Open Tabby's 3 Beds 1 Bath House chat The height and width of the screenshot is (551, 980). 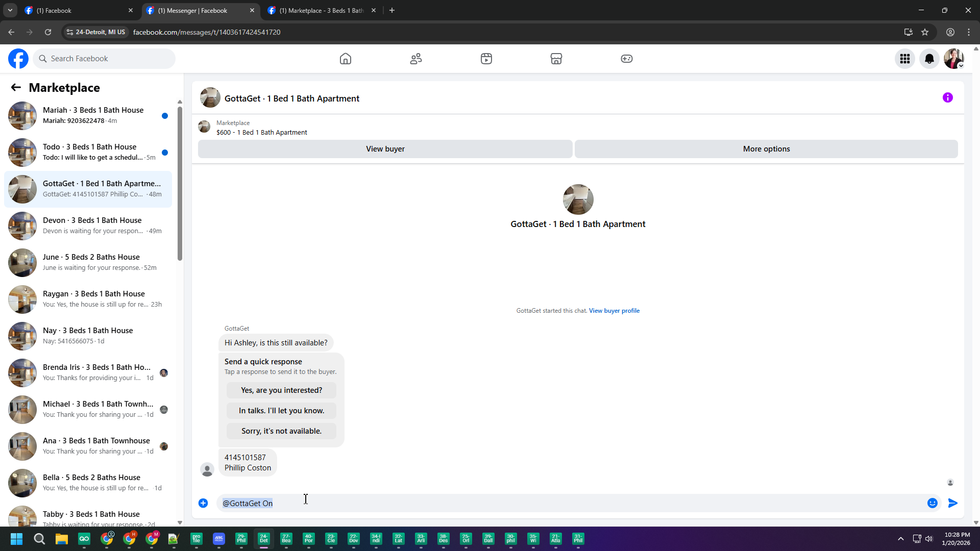(x=88, y=515)
